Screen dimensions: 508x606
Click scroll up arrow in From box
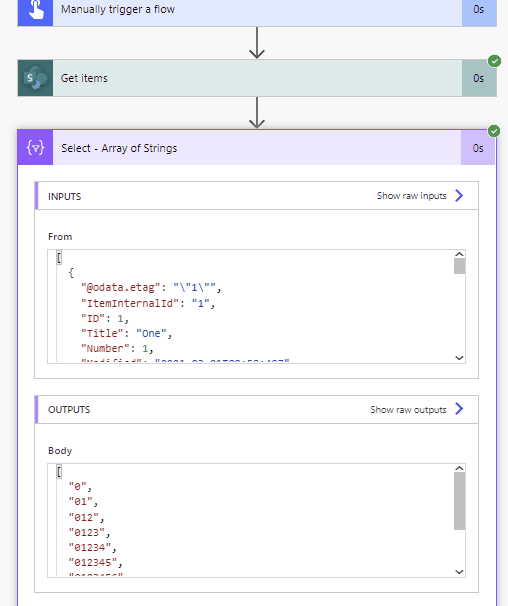[459, 254]
